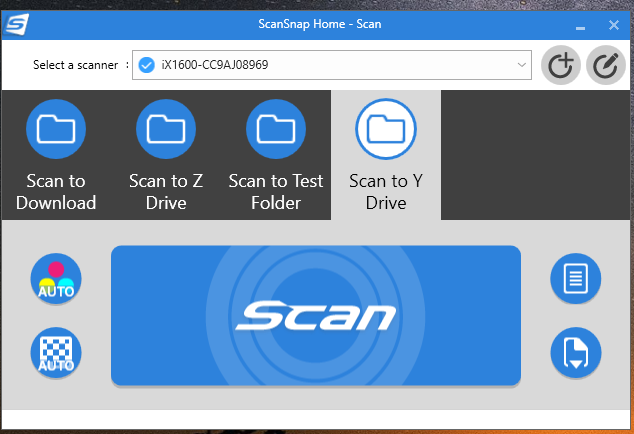The height and width of the screenshot is (434, 634).
Task: Minimize the ScanSnap Home window
Action: (580, 28)
